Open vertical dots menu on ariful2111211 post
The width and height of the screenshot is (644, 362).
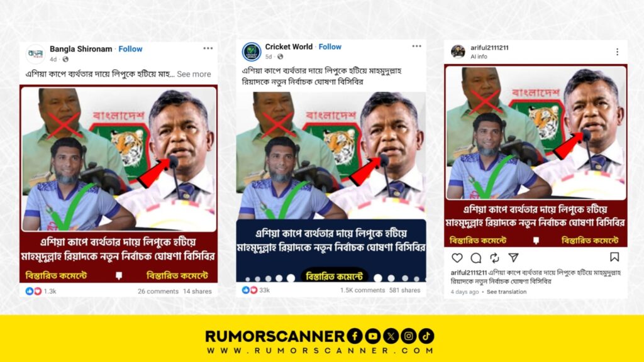(618, 52)
